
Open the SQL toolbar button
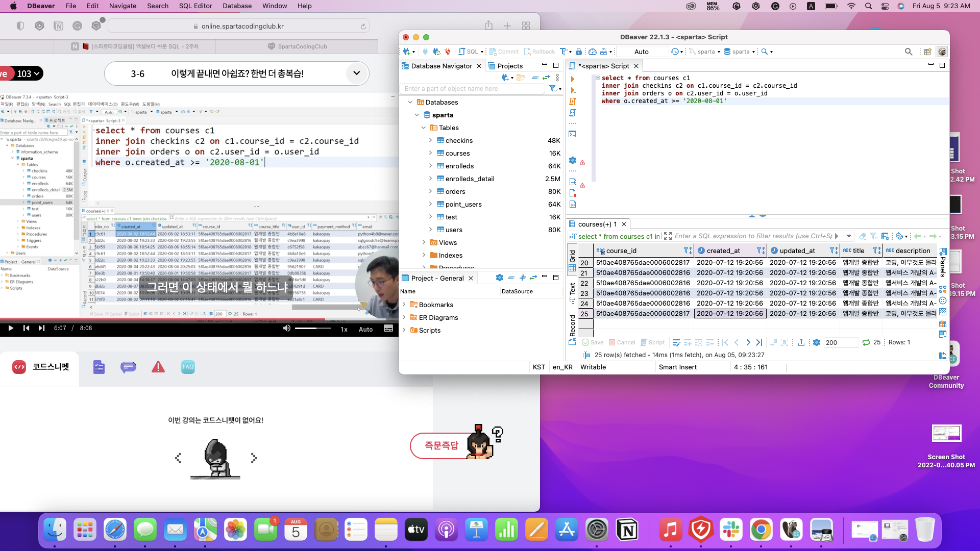pos(471,52)
